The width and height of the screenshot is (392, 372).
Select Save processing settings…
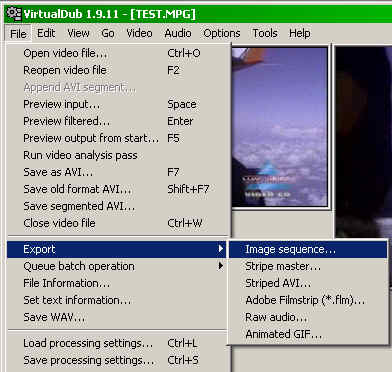(118, 360)
